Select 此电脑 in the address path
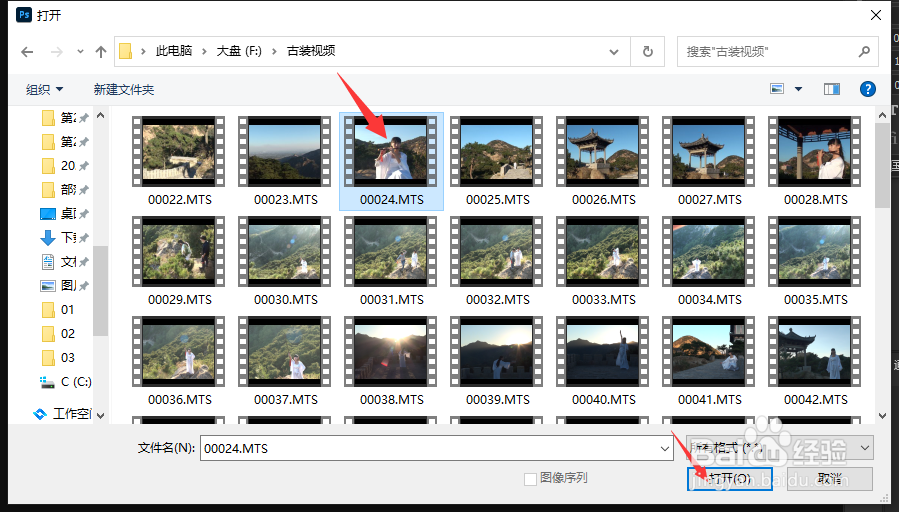Screen dimensions: 899x512 174,51
